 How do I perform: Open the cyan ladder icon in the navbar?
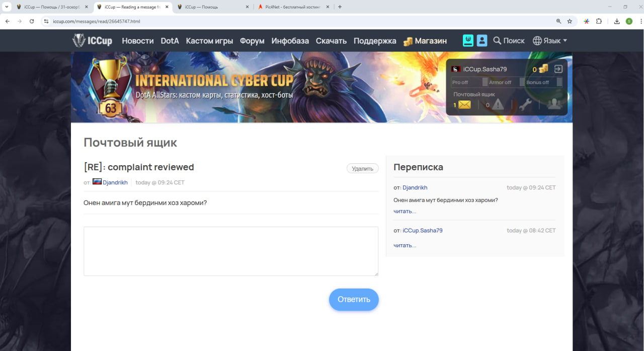click(x=468, y=41)
